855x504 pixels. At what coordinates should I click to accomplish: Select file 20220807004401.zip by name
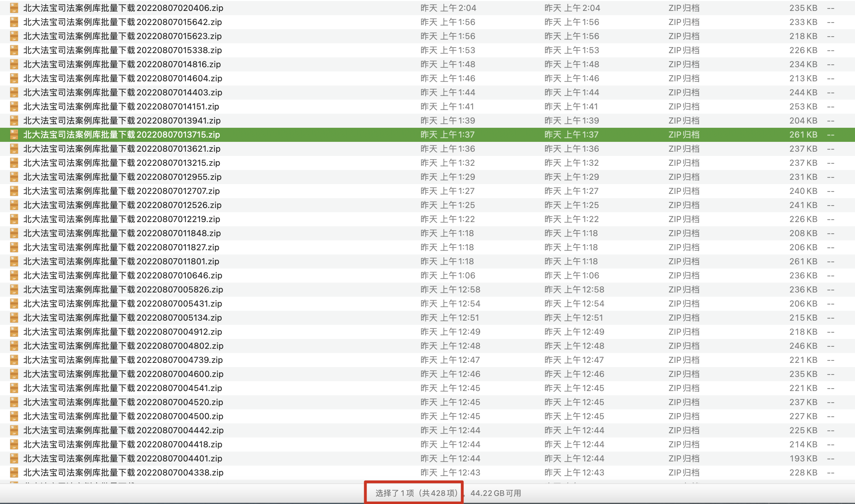pyautogui.click(x=123, y=458)
